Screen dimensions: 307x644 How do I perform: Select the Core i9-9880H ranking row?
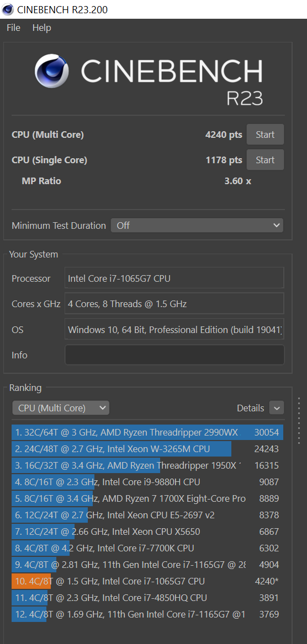pos(147,482)
